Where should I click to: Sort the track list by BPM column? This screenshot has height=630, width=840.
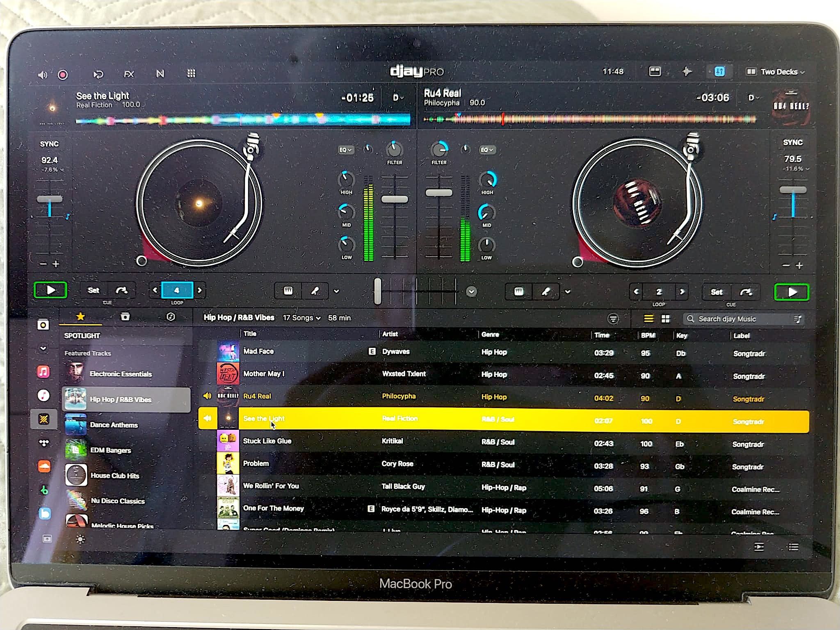(x=648, y=335)
